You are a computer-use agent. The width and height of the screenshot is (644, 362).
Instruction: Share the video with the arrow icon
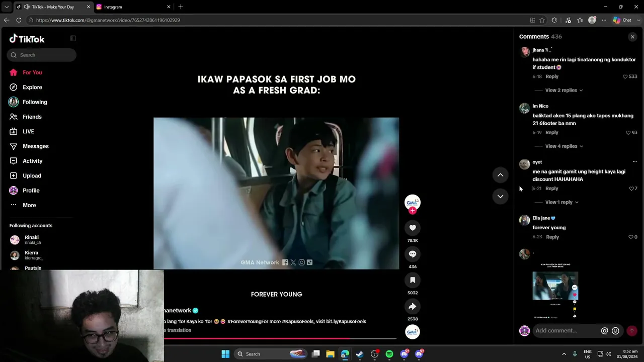coord(413,306)
